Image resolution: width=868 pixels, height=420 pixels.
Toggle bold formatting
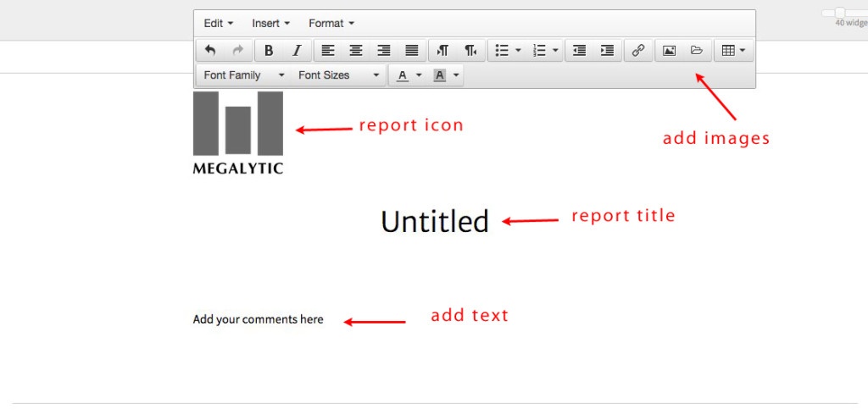269,51
